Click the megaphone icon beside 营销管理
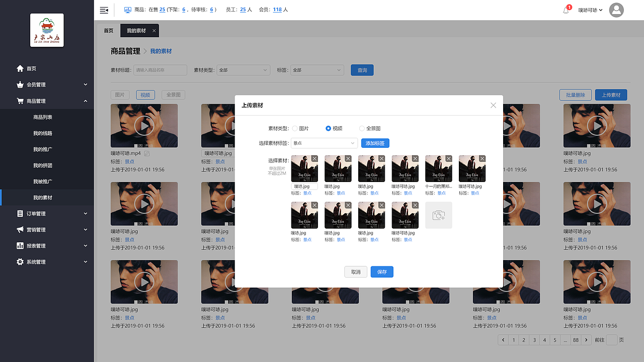 [20, 230]
